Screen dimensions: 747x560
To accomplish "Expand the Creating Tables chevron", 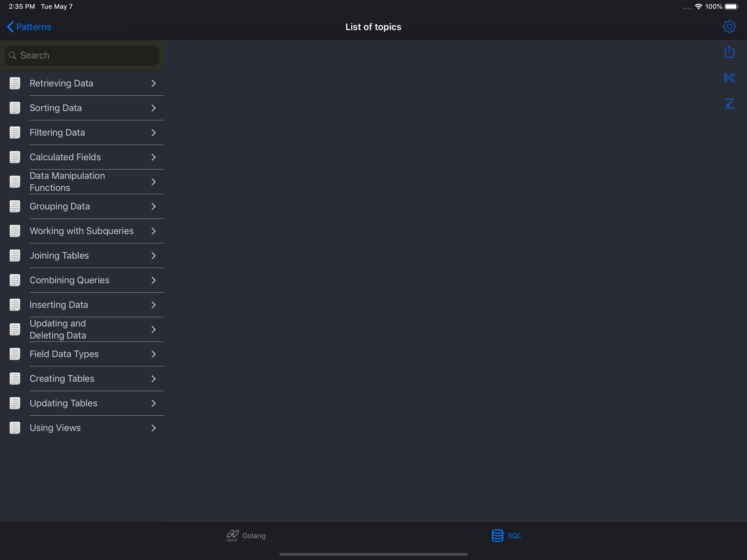I will click(x=153, y=379).
